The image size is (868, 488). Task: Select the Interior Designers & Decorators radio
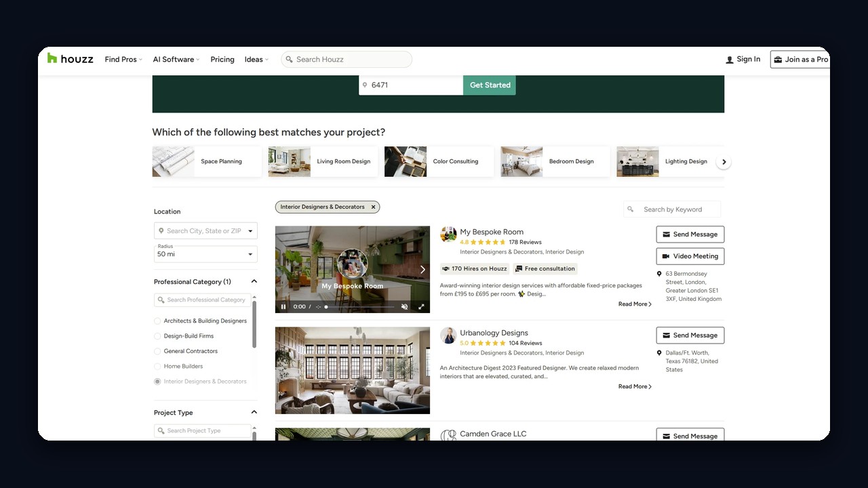[x=157, y=382]
